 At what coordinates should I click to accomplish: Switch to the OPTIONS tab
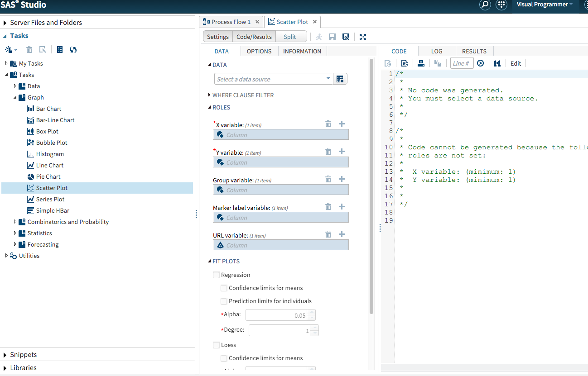(259, 51)
